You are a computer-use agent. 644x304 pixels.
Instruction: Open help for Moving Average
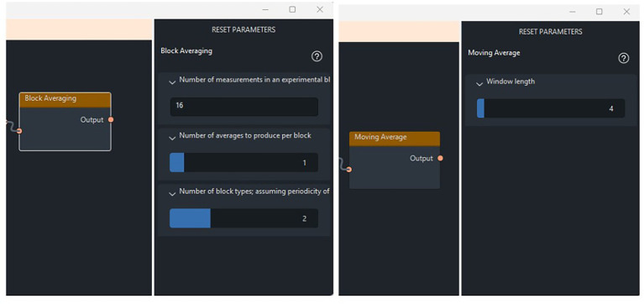(x=624, y=58)
